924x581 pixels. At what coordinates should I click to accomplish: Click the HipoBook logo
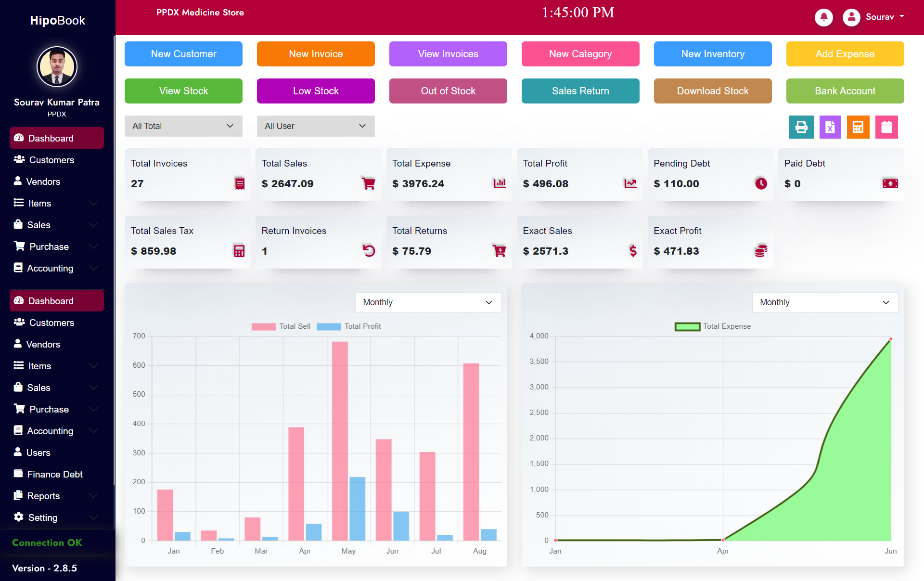[x=57, y=20]
